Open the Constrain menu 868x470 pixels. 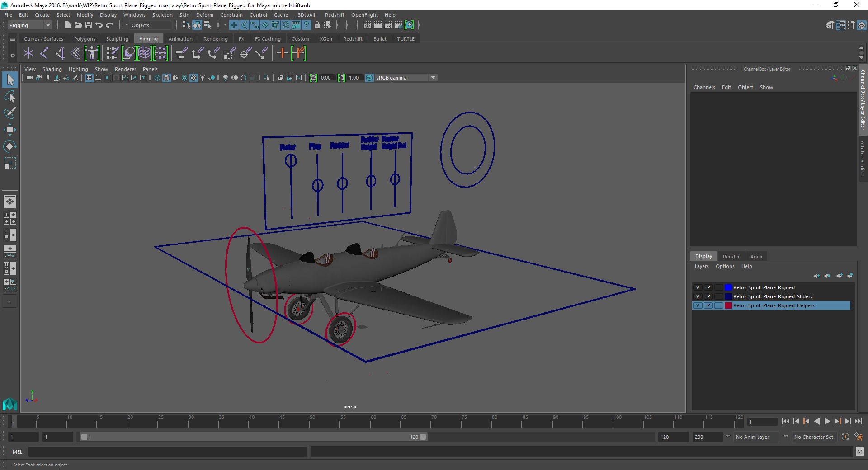tap(231, 15)
